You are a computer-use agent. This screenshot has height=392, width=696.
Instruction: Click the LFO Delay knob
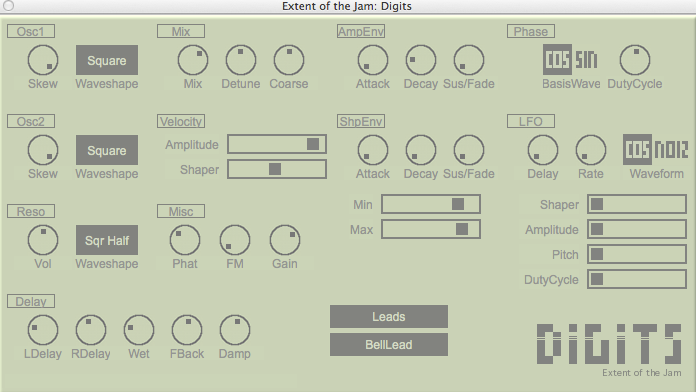pos(543,150)
